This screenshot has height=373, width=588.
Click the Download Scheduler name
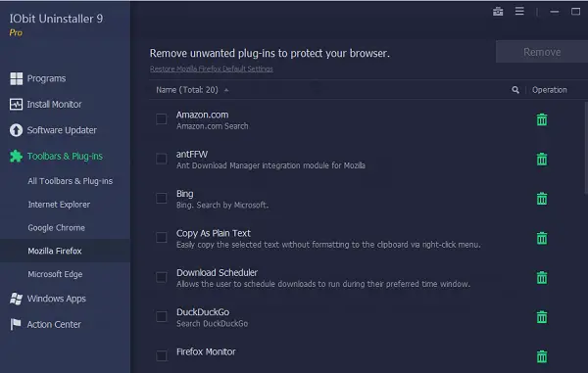coord(218,272)
